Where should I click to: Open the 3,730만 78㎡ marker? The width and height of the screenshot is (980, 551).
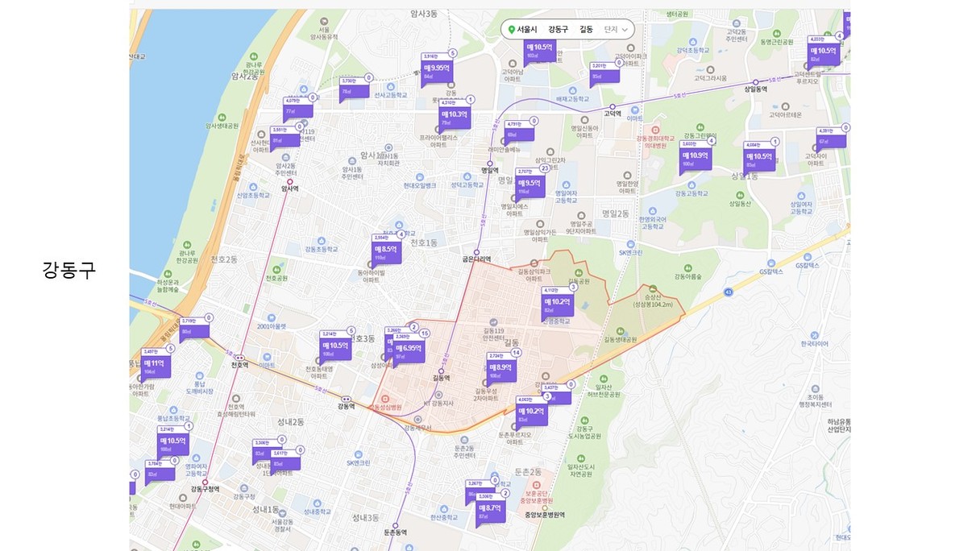point(354,88)
